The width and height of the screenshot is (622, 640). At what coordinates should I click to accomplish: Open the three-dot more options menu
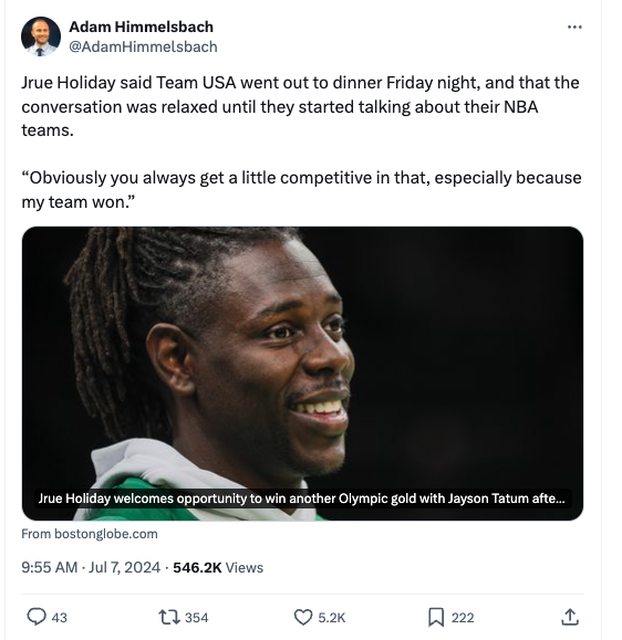pyautogui.click(x=574, y=27)
